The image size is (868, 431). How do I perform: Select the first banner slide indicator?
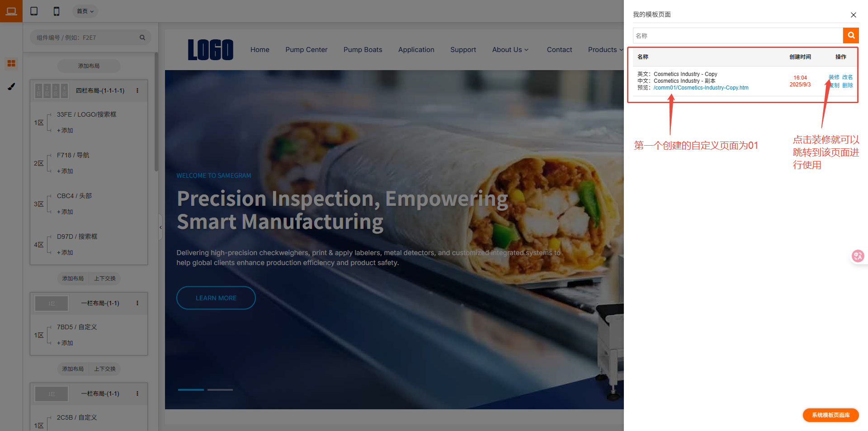(191, 390)
